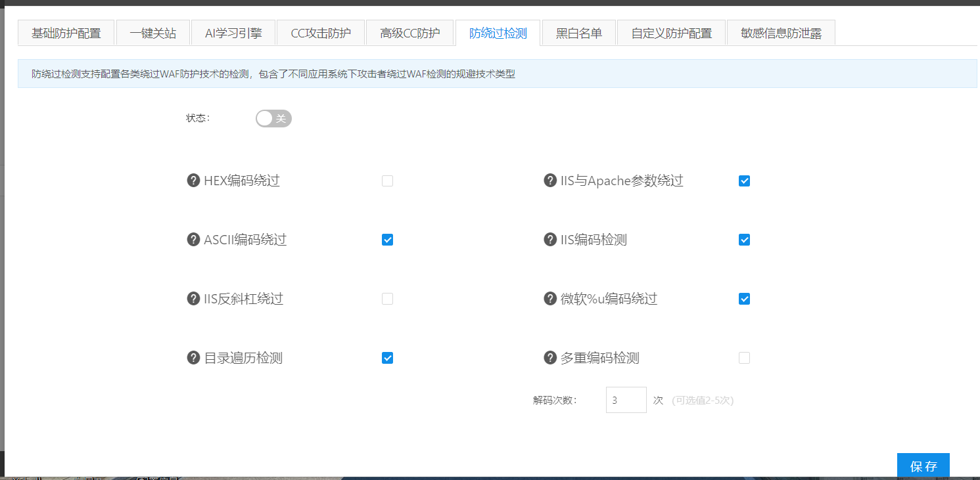Click the 状态 label
This screenshot has height=480, width=980.
pos(198,118)
